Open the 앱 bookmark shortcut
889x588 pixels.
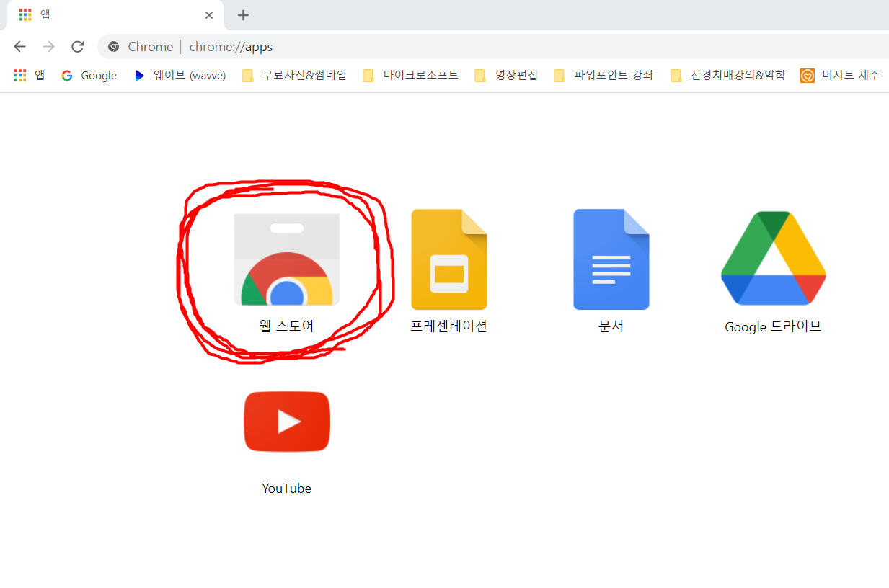30,75
